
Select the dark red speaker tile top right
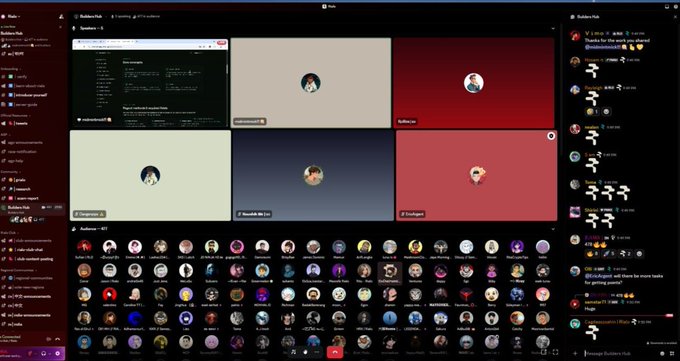[x=474, y=83]
